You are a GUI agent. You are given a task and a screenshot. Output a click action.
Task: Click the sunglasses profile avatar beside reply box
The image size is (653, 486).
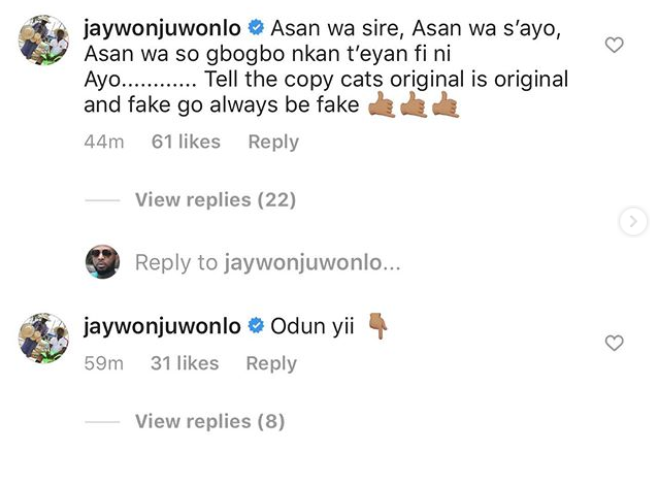(x=102, y=262)
